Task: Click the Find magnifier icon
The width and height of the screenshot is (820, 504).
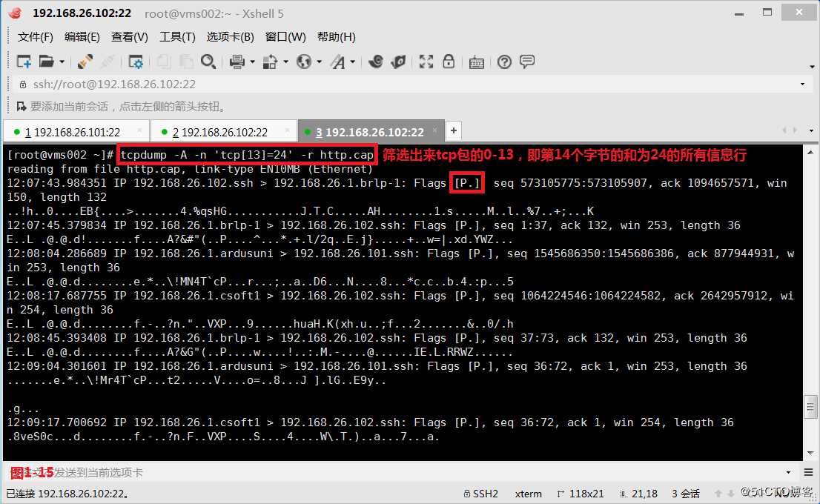Action: [x=208, y=62]
